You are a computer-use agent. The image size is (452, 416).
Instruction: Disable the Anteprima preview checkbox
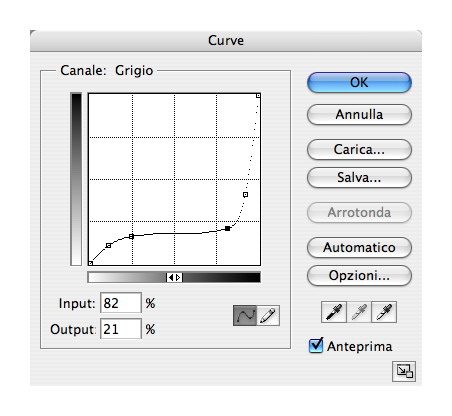click(x=316, y=345)
